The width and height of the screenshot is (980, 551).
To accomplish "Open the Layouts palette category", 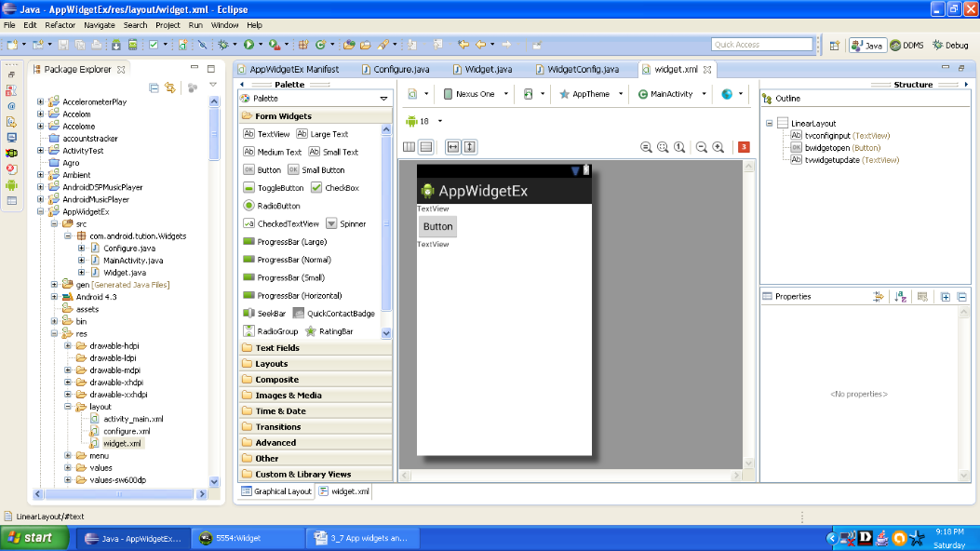I will click(x=315, y=364).
